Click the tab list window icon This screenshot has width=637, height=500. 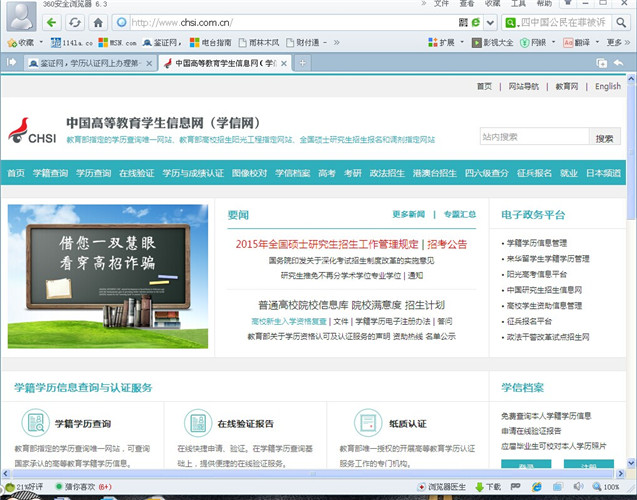pyautogui.click(x=601, y=63)
